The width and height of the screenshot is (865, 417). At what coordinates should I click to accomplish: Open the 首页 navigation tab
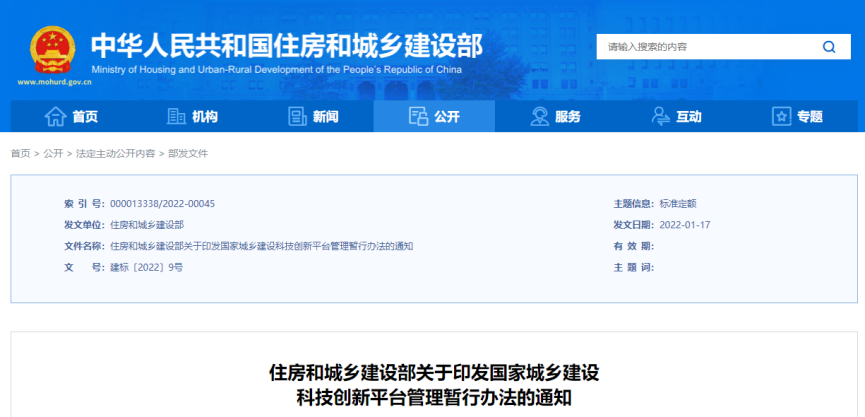click(71, 116)
